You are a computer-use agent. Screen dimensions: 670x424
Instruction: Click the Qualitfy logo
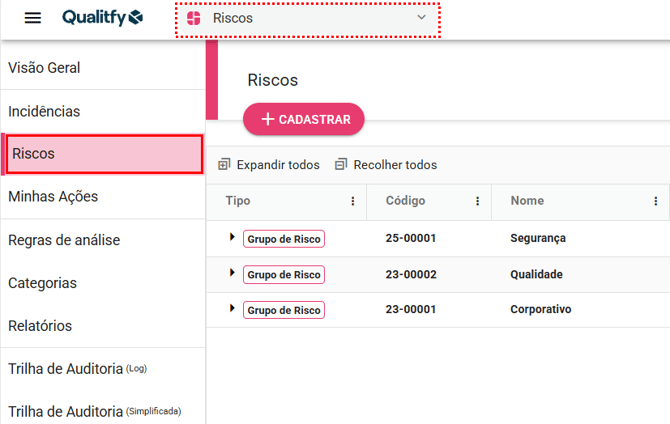pyautogui.click(x=102, y=18)
